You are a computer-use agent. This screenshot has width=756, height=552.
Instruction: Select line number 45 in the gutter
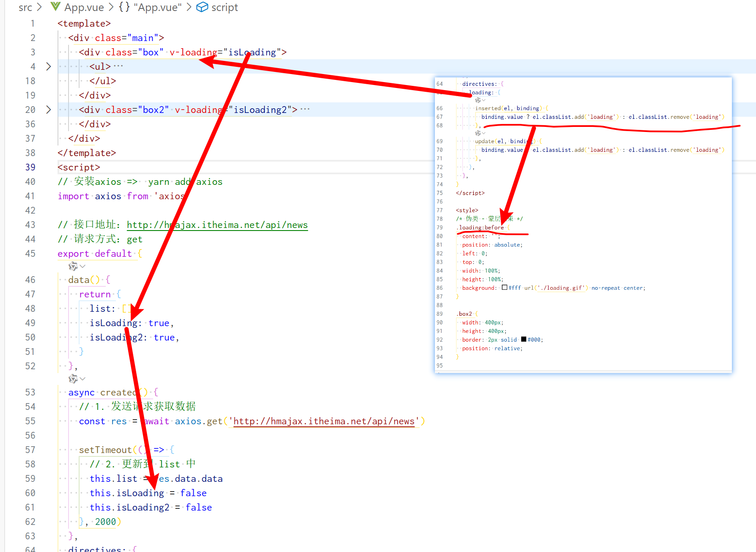coord(30,253)
